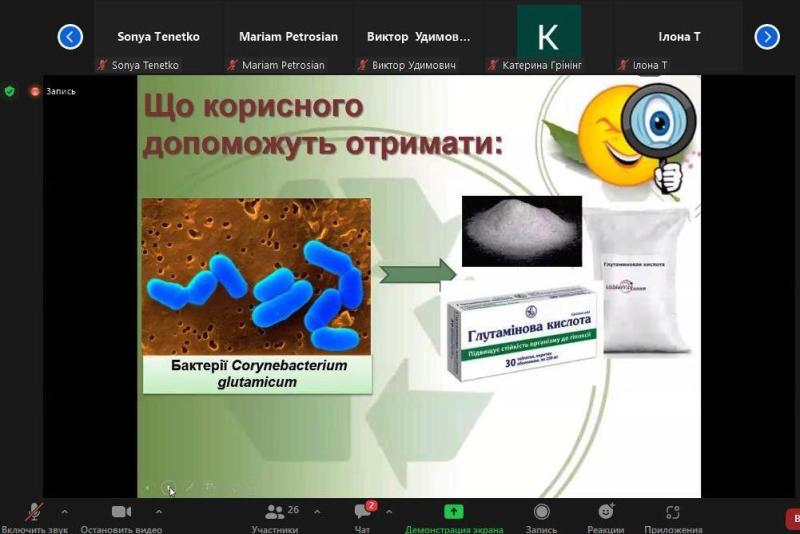800x534 pixels.
Task: Click the Бактерії Corynebacterium glutamicum caption
Action: tap(258, 374)
